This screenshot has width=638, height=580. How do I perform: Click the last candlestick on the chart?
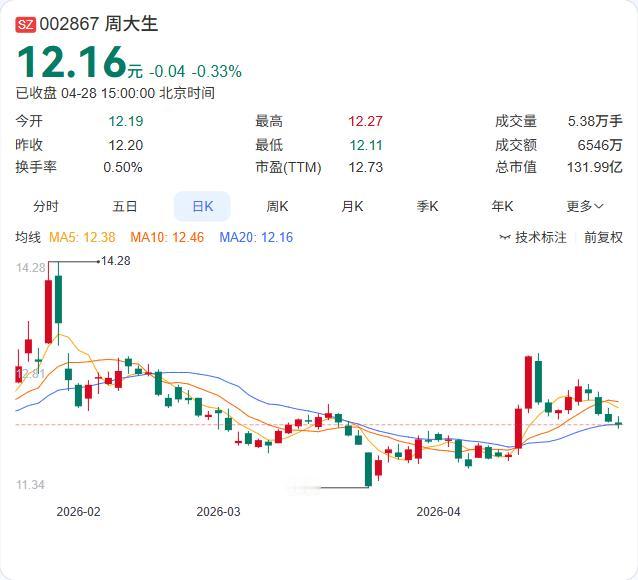[x=618, y=423]
